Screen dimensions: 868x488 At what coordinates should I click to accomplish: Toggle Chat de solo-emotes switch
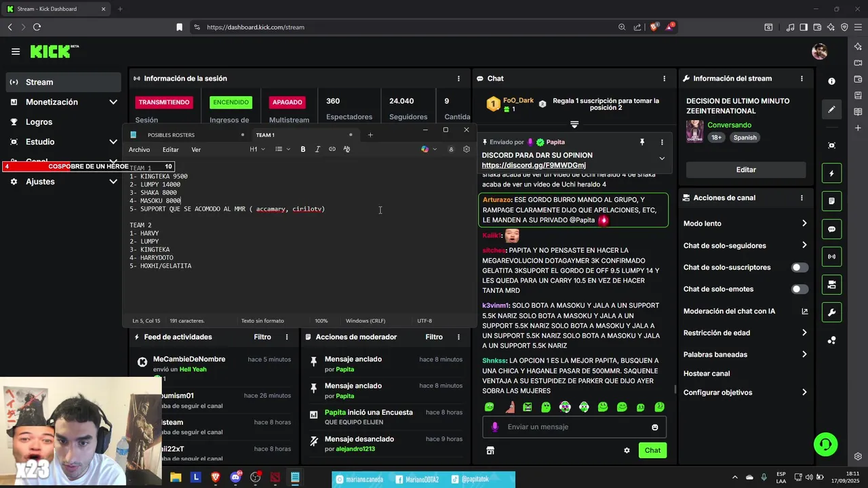click(x=800, y=289)
